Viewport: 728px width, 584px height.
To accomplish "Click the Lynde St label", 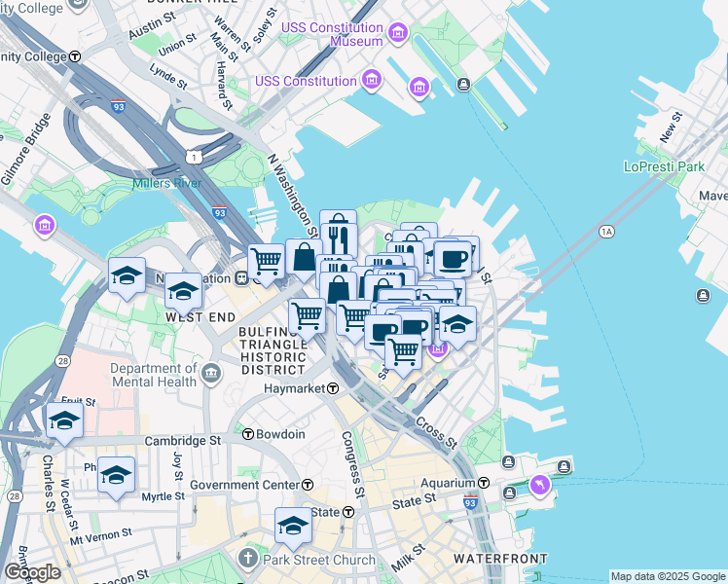I will click(168, 76).
